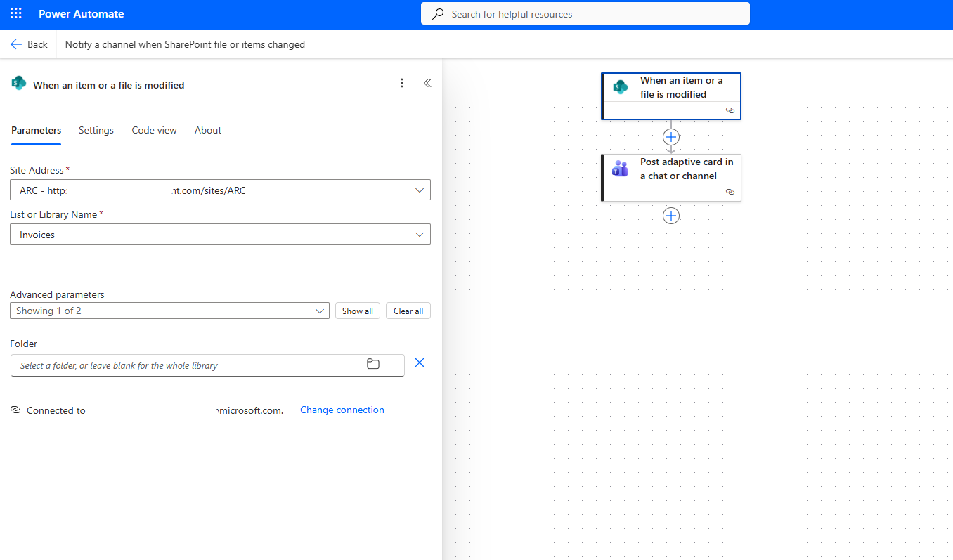Open the About tab
This screenshot has width=953, height=560.
pyautogui.click(x=208, y=130)
